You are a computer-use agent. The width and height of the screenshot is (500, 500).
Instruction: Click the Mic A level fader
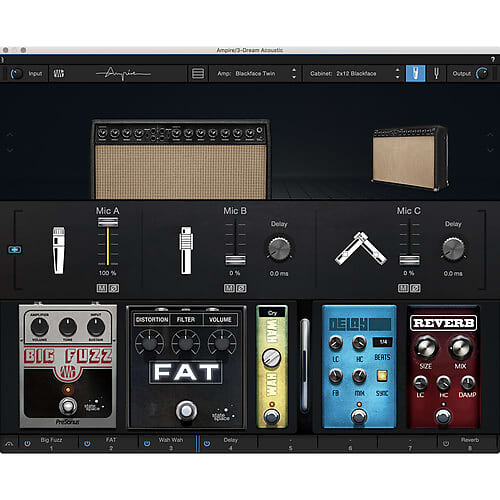[108, 222]
